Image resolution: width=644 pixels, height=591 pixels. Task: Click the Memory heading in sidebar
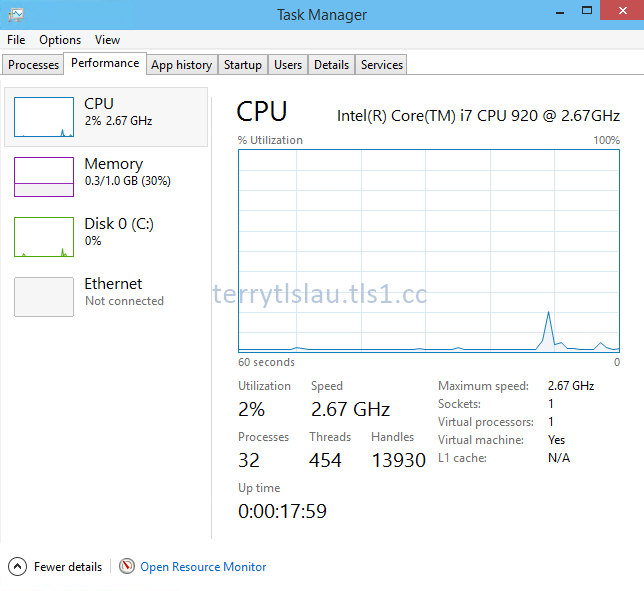pos(114,164)
